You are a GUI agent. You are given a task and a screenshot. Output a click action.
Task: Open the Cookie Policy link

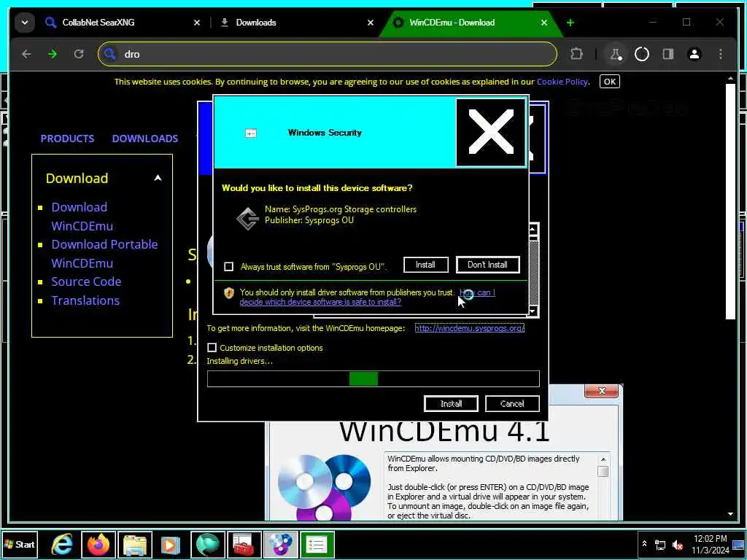click(x=562, y=82)
